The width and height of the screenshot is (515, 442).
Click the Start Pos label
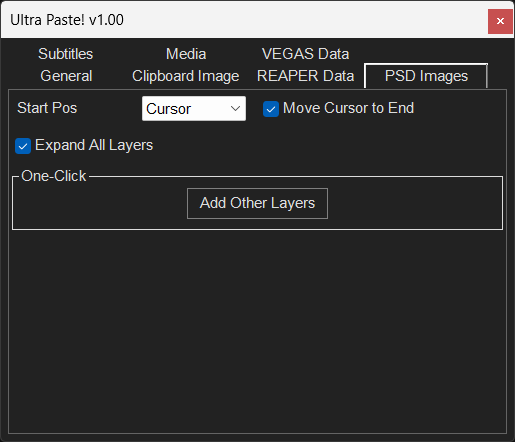tap(47, 108)
